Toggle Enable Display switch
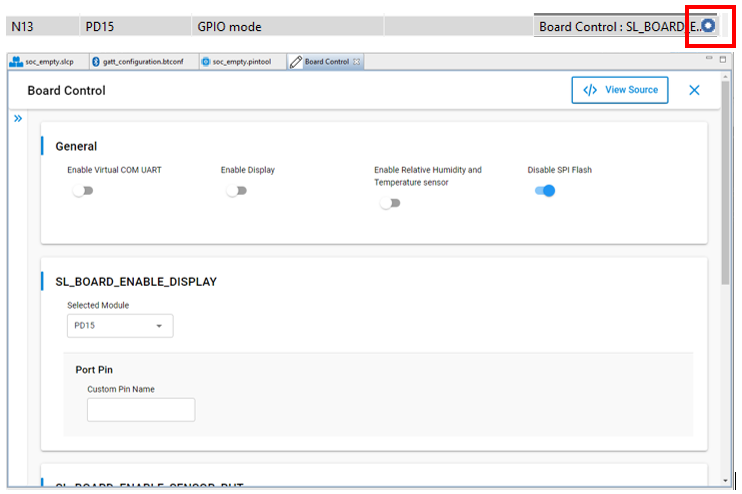The image size is (742, 494). [237, 191]
